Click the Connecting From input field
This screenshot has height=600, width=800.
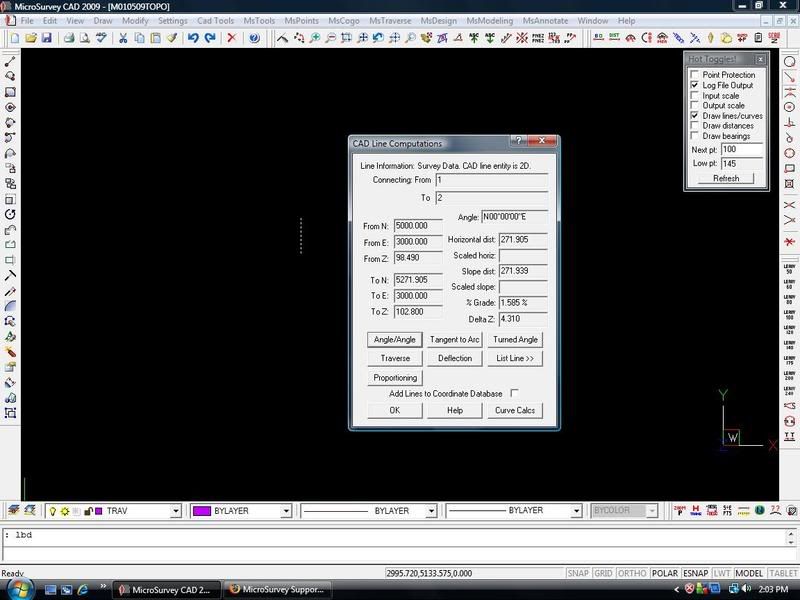click(492, 180)
